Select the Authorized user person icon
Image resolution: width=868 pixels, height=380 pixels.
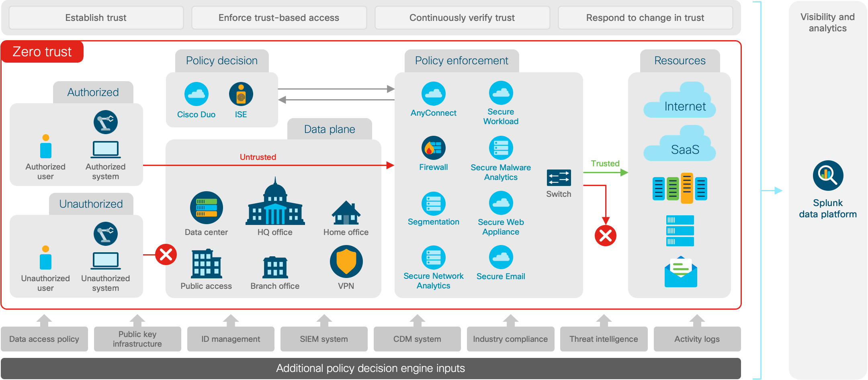click(x=46, y=146)
